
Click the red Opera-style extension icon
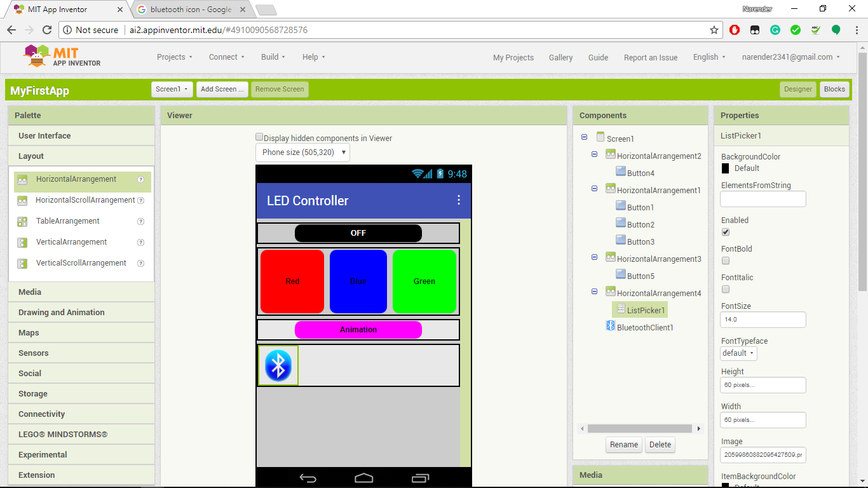click(735, 30)
